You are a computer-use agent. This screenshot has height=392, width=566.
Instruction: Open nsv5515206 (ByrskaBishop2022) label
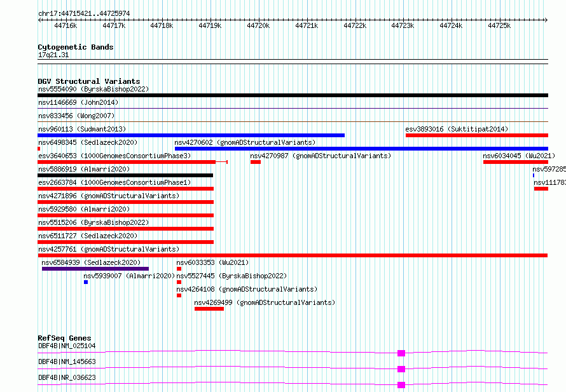coord(93,222)
